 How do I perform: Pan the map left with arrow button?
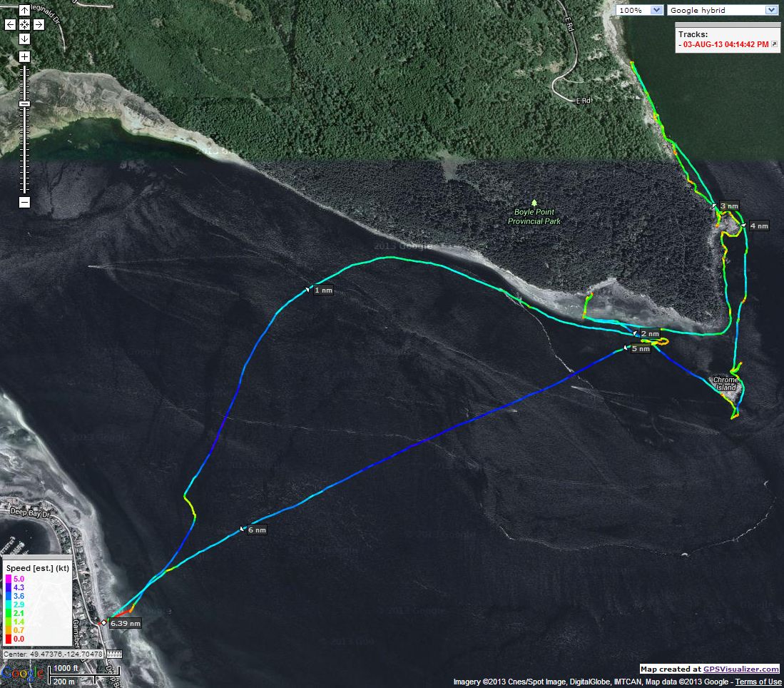tap(10, 24)
